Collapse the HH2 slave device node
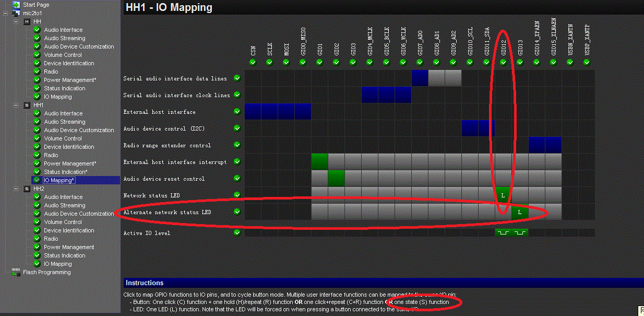This screenshot has height=316, width=644. click(16, 189)
